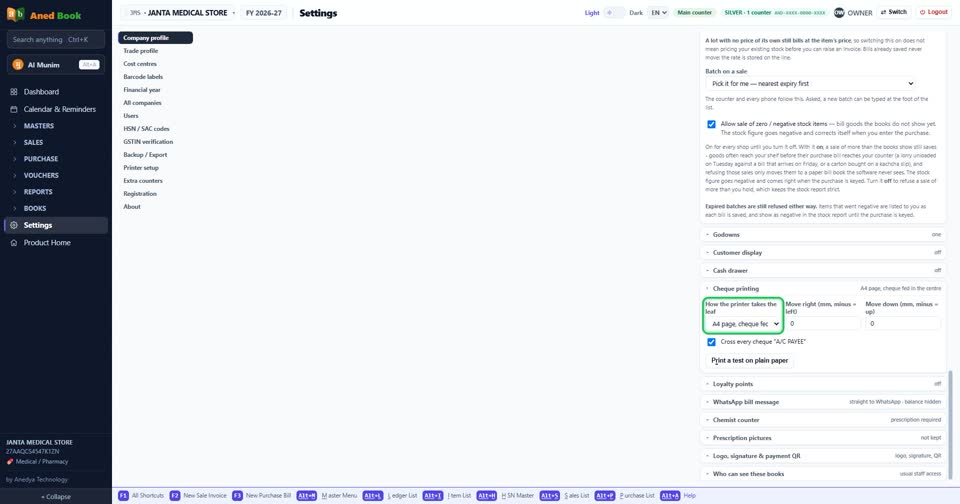Toggle the Light/Dark theme switch
Screen dimensions: 960x504
[614, 12]
